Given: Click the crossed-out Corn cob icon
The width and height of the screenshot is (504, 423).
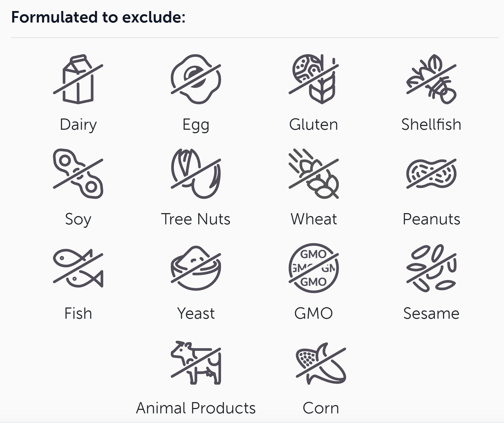Looking at the screenshot, I should coord(321,363).
